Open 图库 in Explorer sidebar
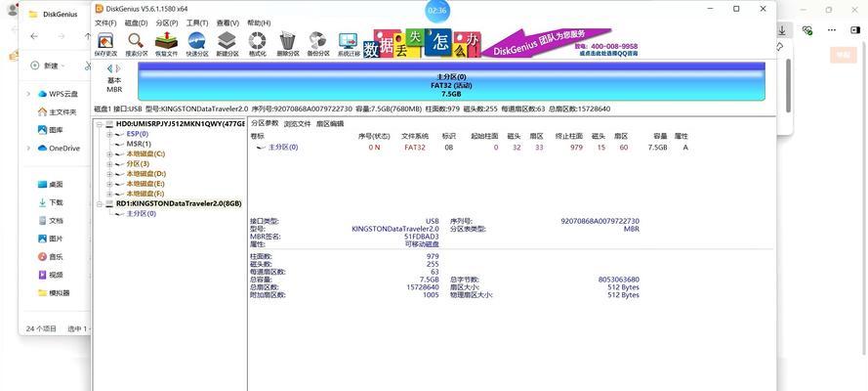Image resolution: width=868 pixels, height=391 pixels. coord(51,130)
